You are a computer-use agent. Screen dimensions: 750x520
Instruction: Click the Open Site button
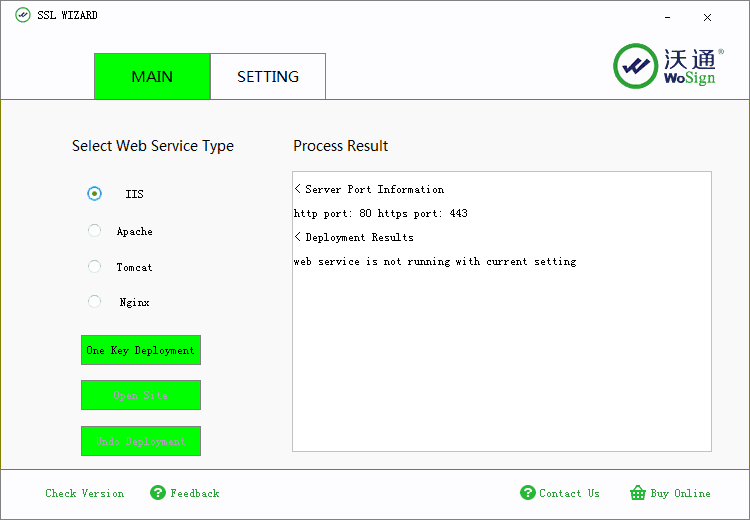click(x=141, y=395)
